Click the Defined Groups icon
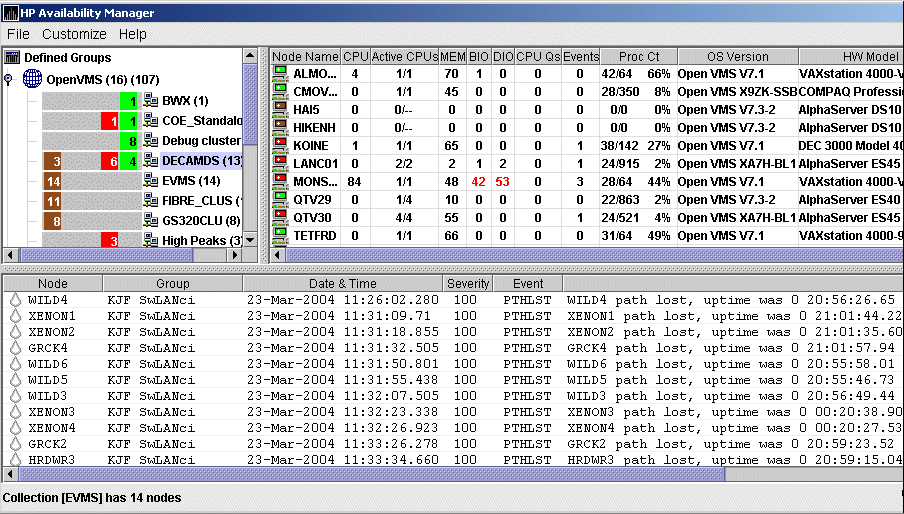Screen dimensions: 904x514 [12, 57]
